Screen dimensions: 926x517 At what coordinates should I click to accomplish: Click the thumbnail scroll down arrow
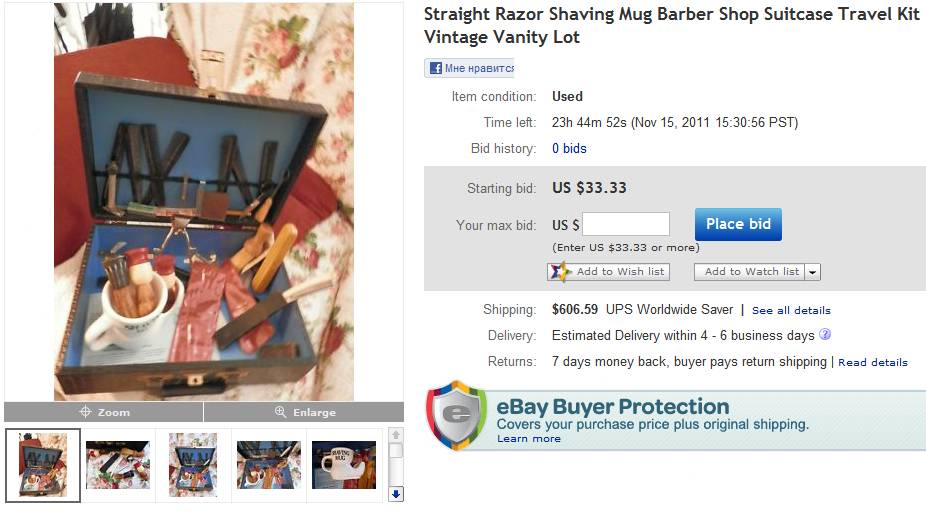click(396, 494)
